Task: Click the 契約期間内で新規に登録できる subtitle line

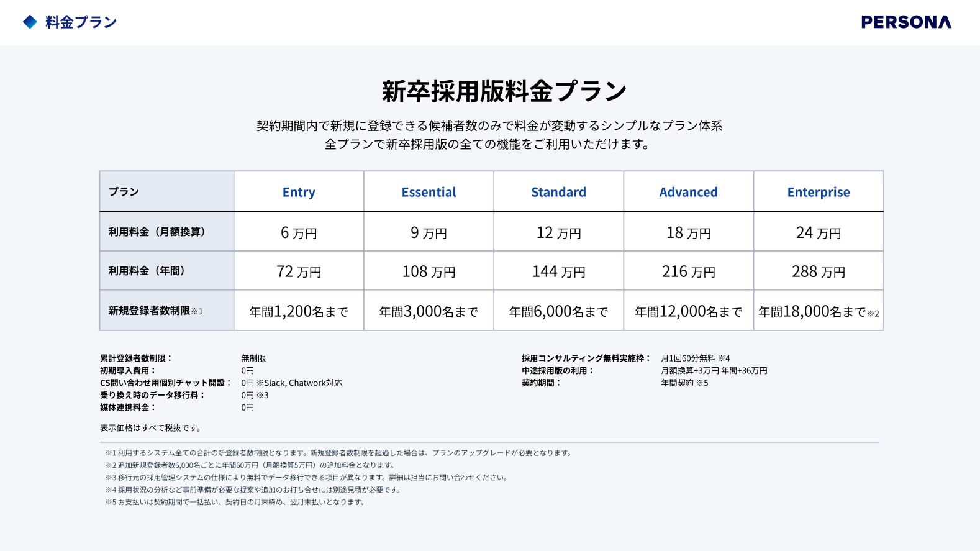Action: pos(489,126)
